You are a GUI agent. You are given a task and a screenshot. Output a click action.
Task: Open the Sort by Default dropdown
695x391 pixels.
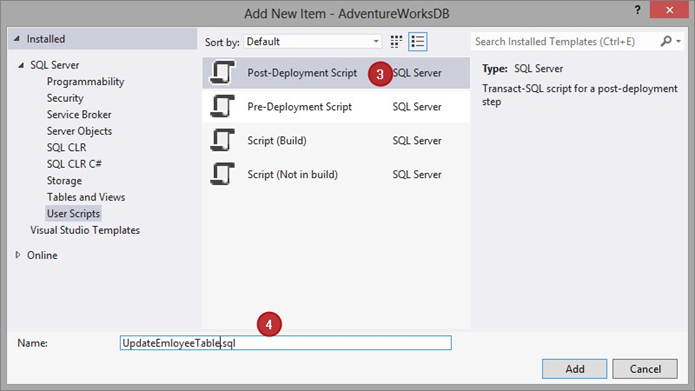(x=312, y=42)
